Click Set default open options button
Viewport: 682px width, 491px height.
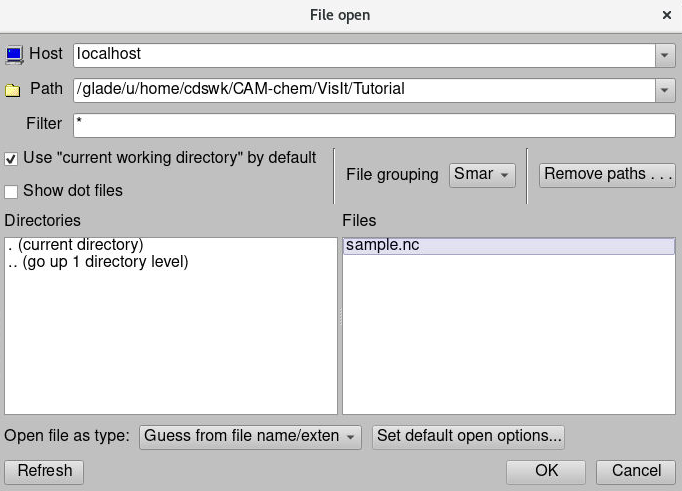click(x=468, y=437)
